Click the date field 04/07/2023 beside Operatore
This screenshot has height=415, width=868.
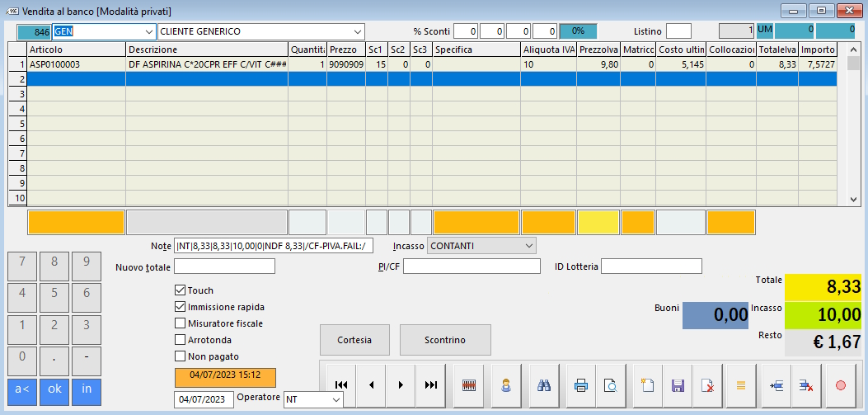[x=204, y=399]
